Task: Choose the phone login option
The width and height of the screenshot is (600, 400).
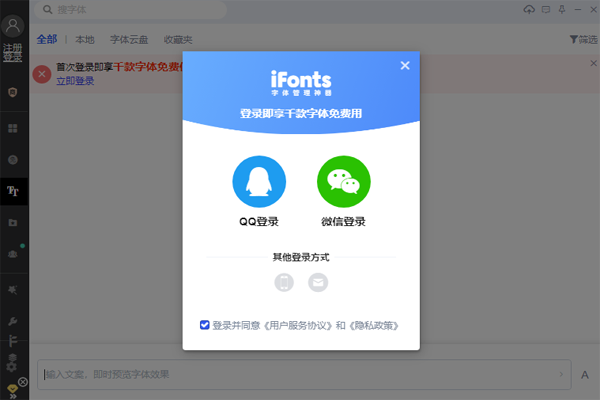Action: click(284, 282)
